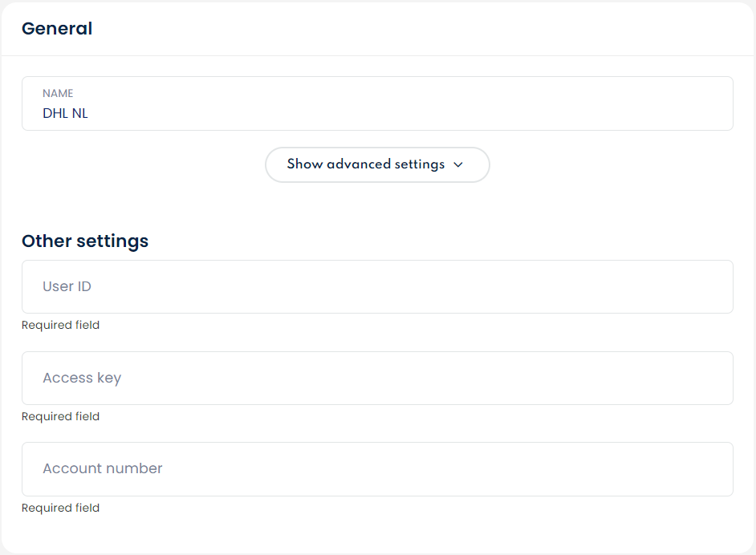Click Required field hint under Account number
The width and height of the screenshot is (756, 555).
click(x=61, y=508)
